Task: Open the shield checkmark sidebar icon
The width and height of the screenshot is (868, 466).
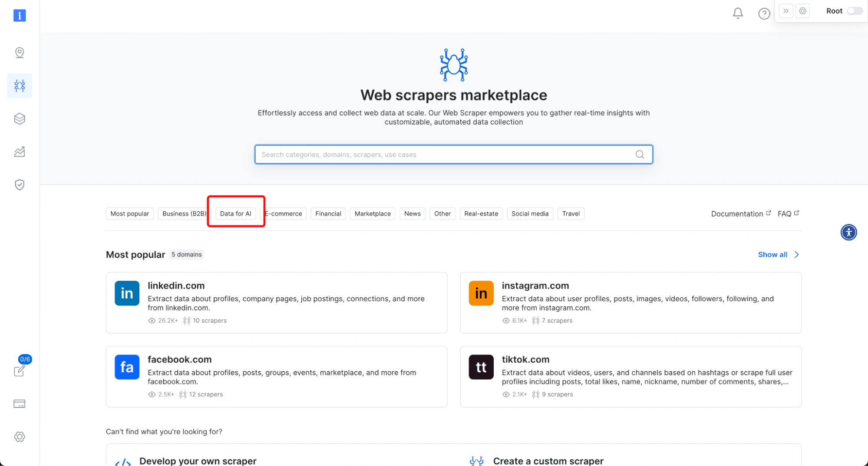Action: (20, 185)
